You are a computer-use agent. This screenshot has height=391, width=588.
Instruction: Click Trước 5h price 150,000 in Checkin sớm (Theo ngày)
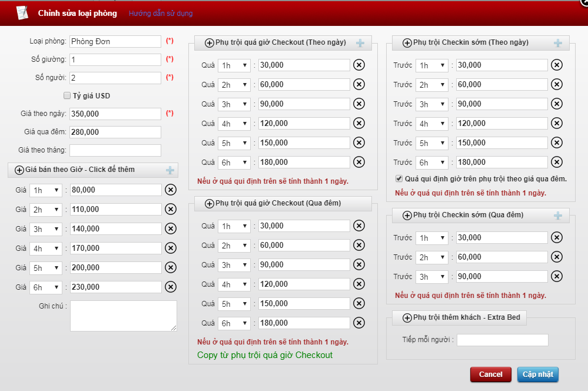(501, 143)
